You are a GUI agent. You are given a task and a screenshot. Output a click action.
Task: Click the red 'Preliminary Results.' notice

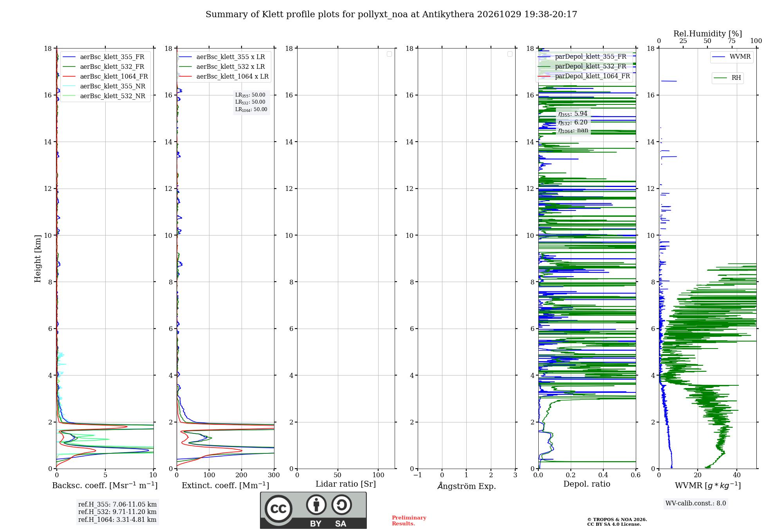409,521
